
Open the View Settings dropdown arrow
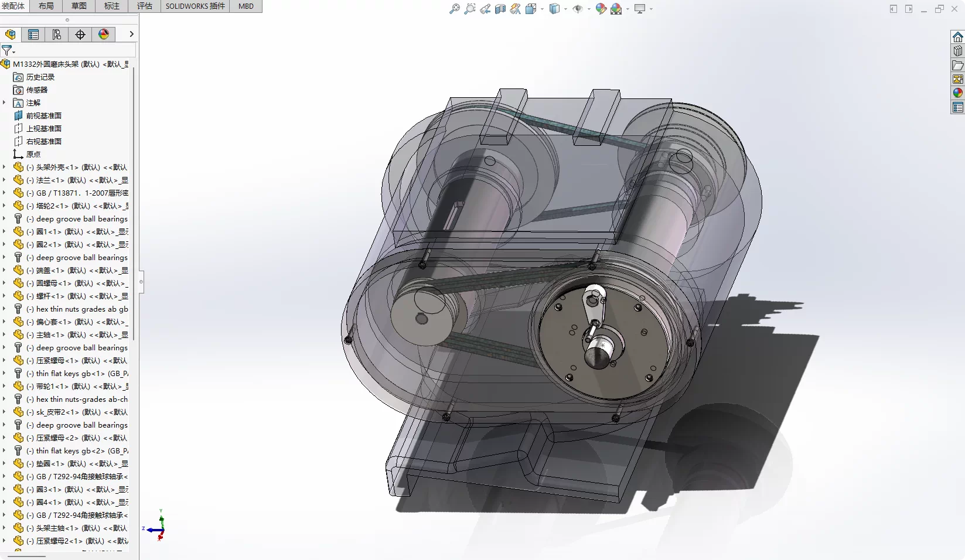651,9
